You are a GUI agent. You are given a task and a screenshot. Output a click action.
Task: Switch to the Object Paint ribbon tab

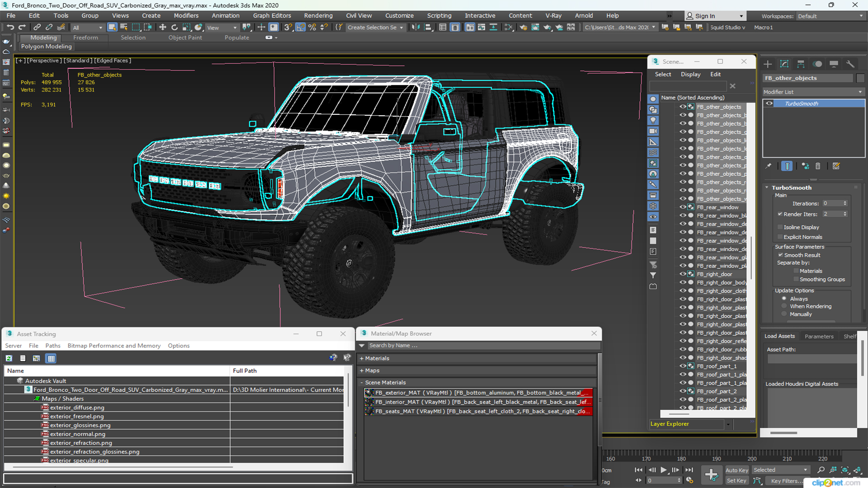tap(185, 38)
